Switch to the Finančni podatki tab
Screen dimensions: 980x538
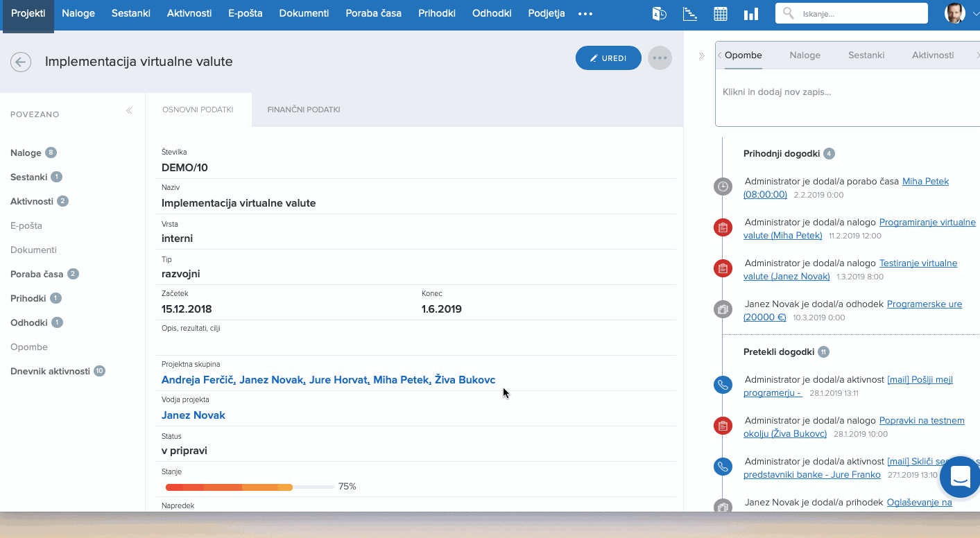[x=304, y=110]
